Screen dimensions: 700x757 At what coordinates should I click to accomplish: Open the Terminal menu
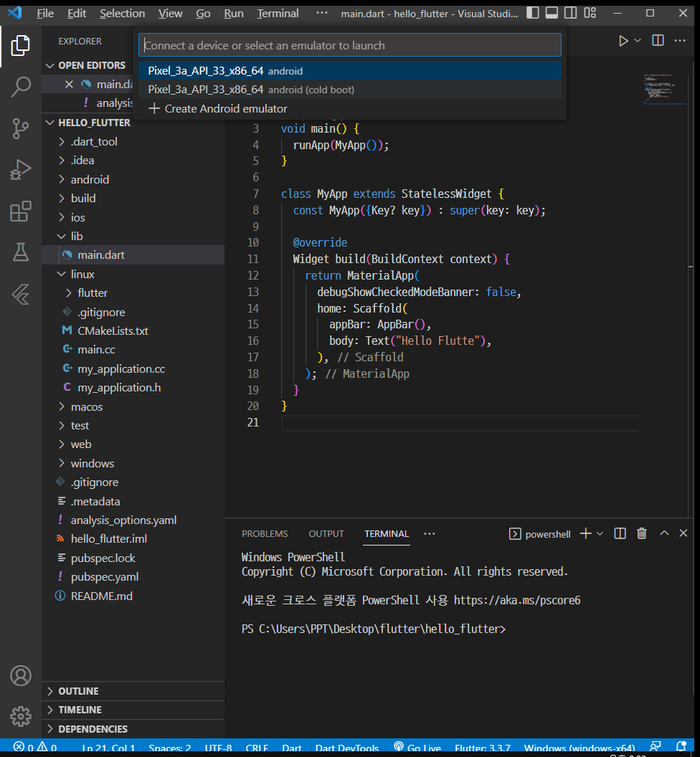[278, 14]
